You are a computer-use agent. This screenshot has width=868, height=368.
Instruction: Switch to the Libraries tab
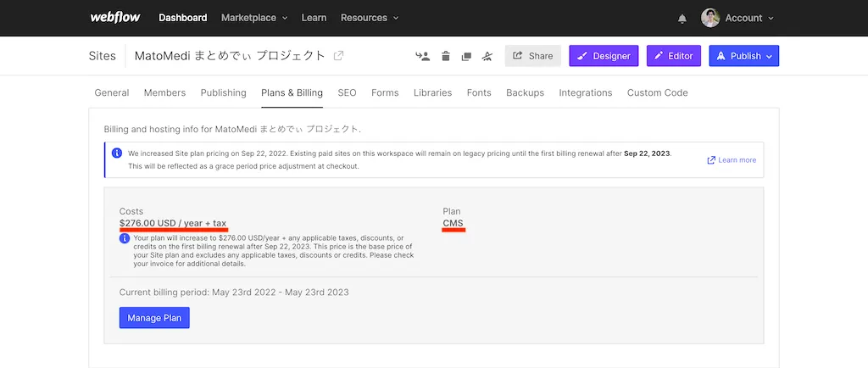(x=433, y=93)
